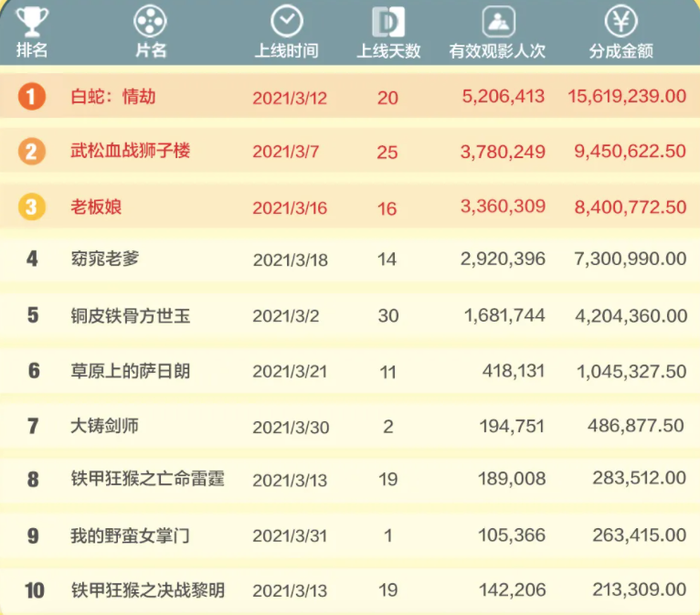Open 我的野蛮女掌门 entry
Screen dimensions: 700x615
click(130, 536)
